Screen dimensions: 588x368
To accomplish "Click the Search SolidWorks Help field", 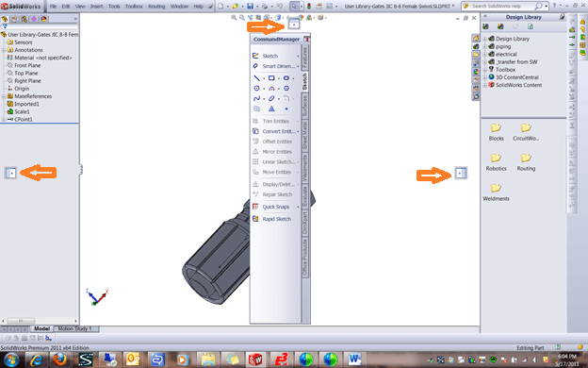I will click(501, 6).
